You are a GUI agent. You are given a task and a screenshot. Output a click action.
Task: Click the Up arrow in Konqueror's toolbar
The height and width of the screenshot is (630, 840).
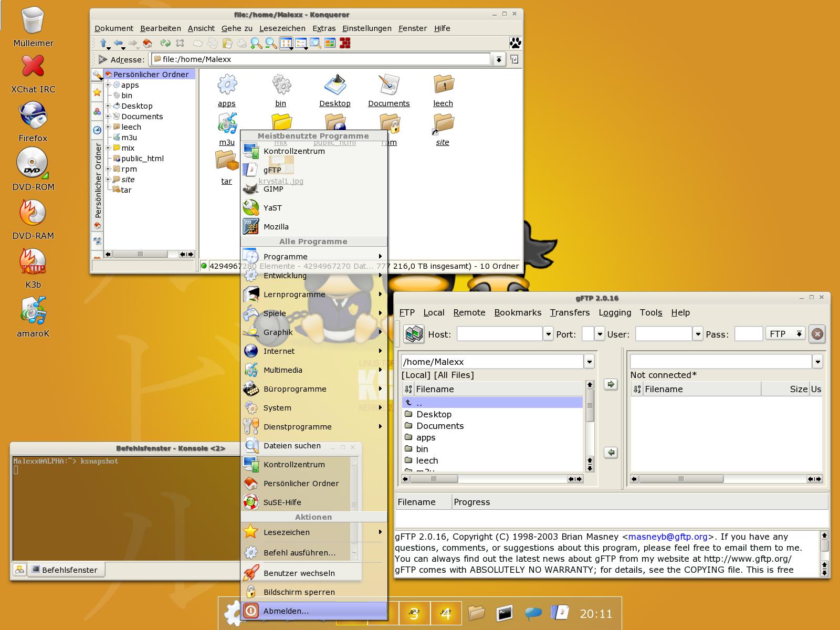[x=104, y=44]
